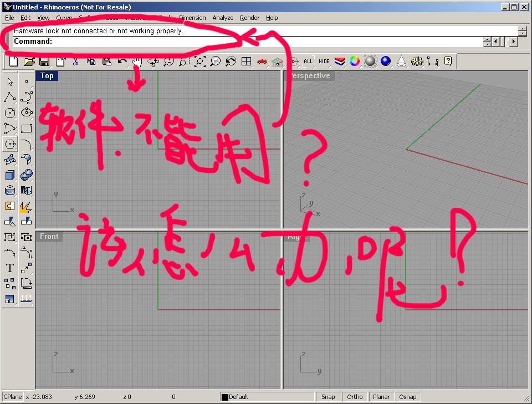
Task: Open the Top viewport title menu
Action: (x=47, y=76)
